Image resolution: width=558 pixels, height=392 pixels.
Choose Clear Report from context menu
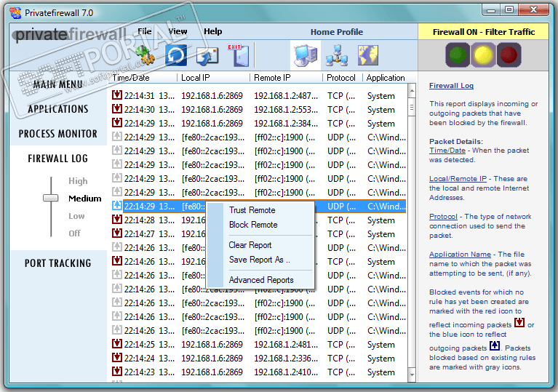[x=250, y=245]
